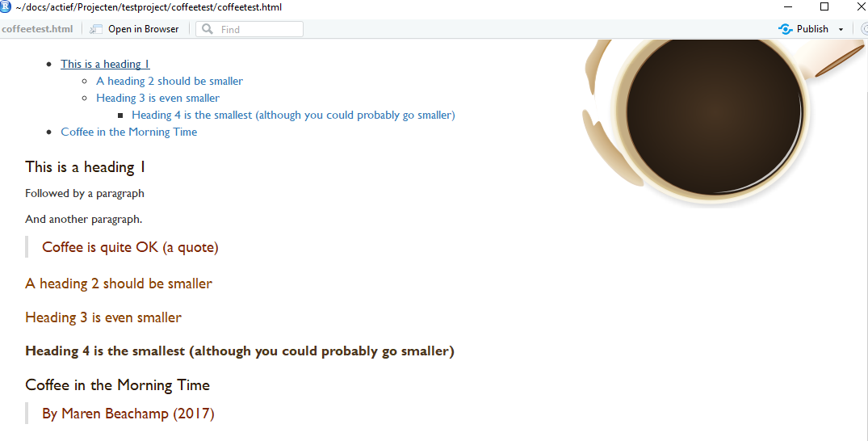This screenshot has width=868, height=441.
Task: Click into the Find text field
Action: coord(249,29)
